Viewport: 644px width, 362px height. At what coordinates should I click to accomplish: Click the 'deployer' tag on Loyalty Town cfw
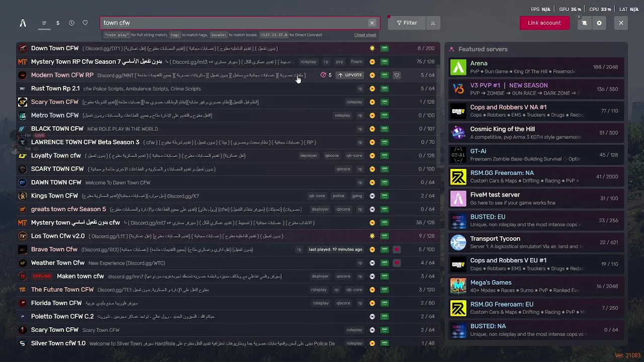coord(308,156)
